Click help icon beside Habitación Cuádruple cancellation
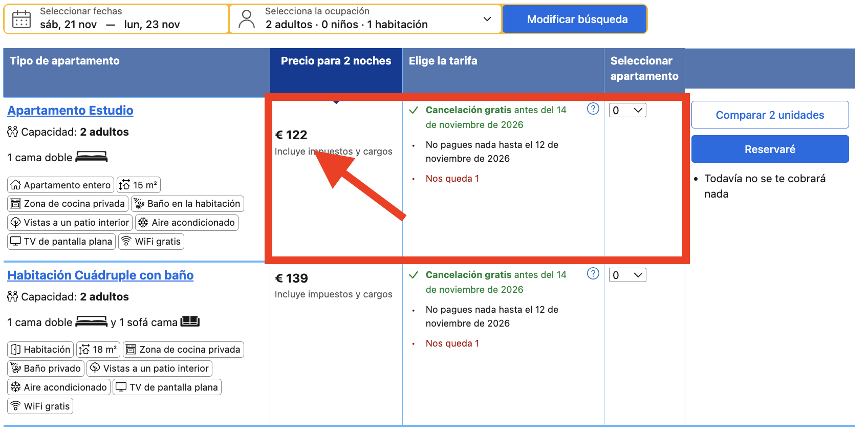 pos(593,273)
